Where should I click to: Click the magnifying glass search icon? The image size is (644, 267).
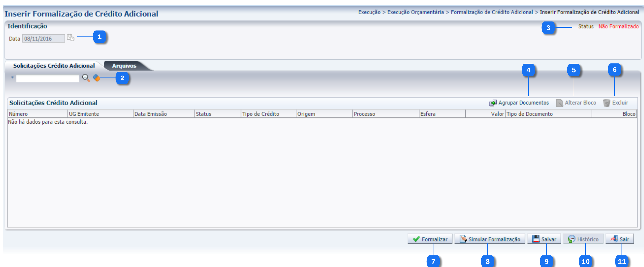86,78
